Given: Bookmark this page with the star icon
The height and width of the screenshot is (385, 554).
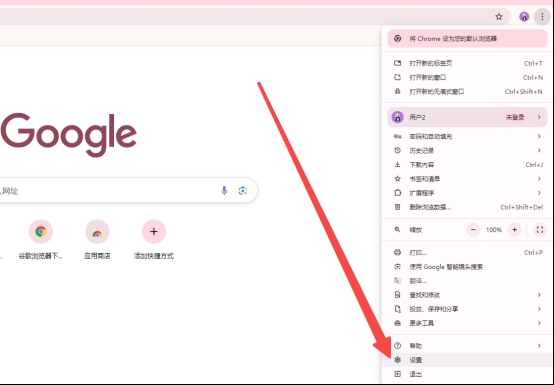Looking at the screenshot, I should 499,17.
